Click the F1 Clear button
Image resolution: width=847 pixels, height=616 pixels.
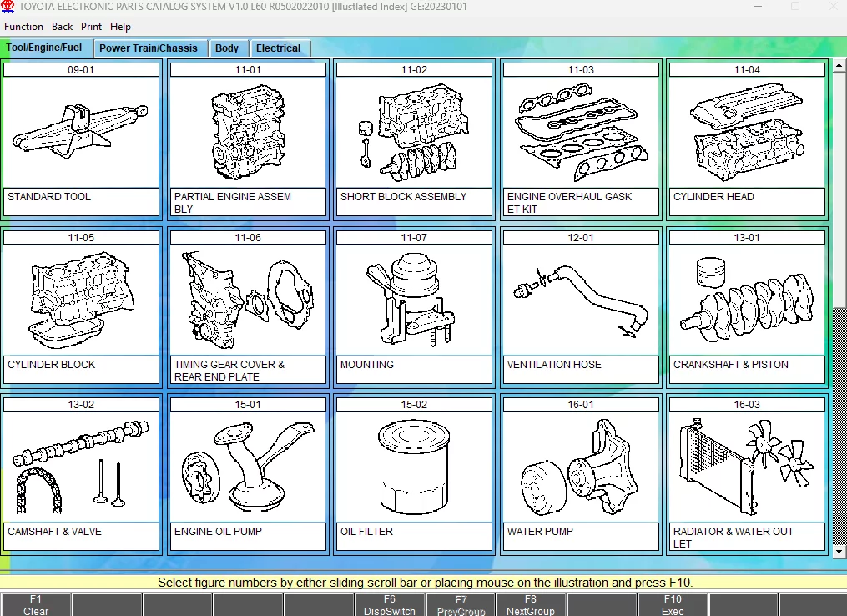point(36,605)
